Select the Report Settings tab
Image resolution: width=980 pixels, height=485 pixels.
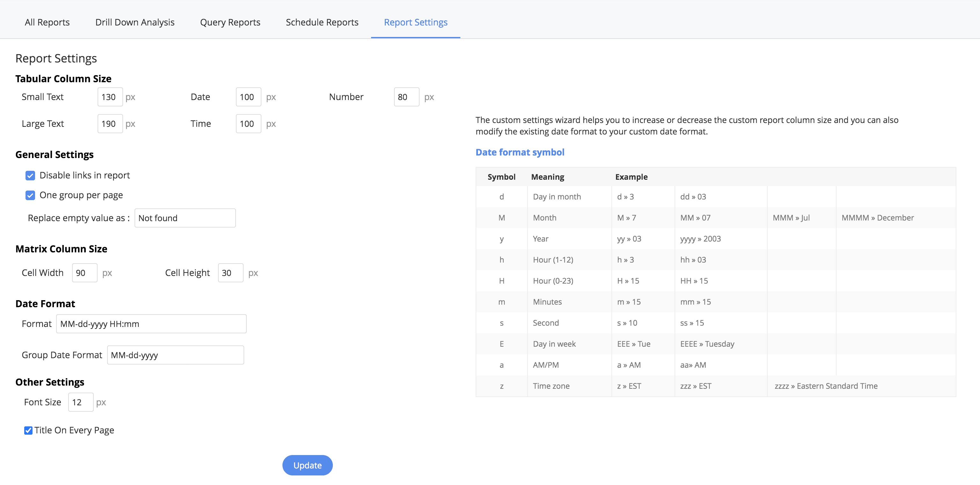[x=415, y=22]
